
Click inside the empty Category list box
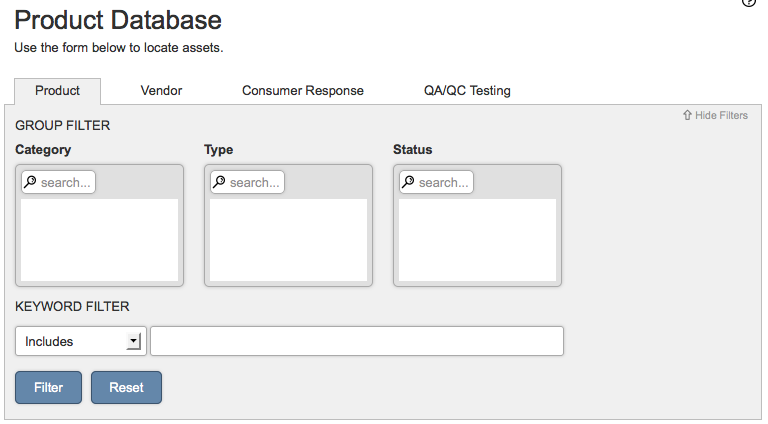click(x=99, y=240)
